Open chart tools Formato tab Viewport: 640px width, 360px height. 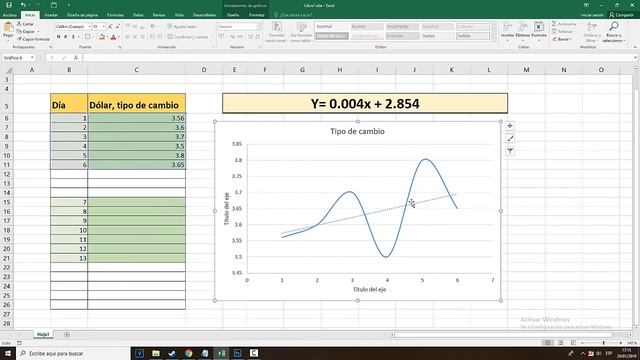256,15
